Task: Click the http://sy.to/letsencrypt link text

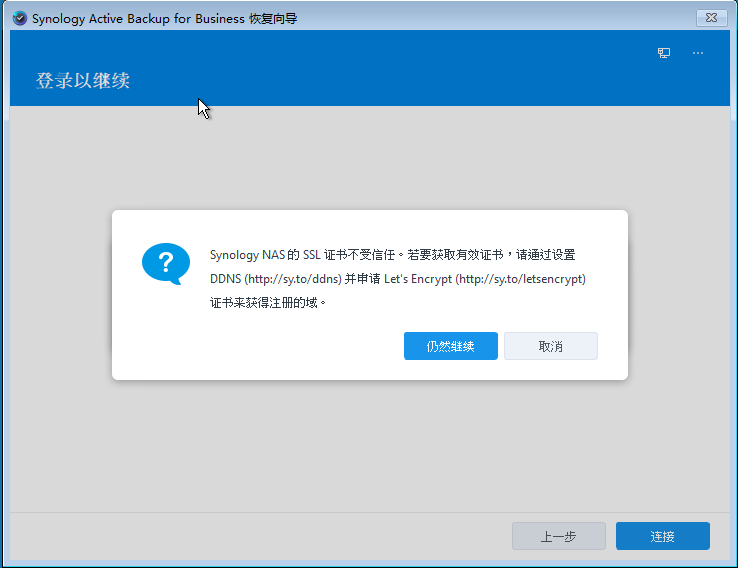Action: click(x=521, y=279)
